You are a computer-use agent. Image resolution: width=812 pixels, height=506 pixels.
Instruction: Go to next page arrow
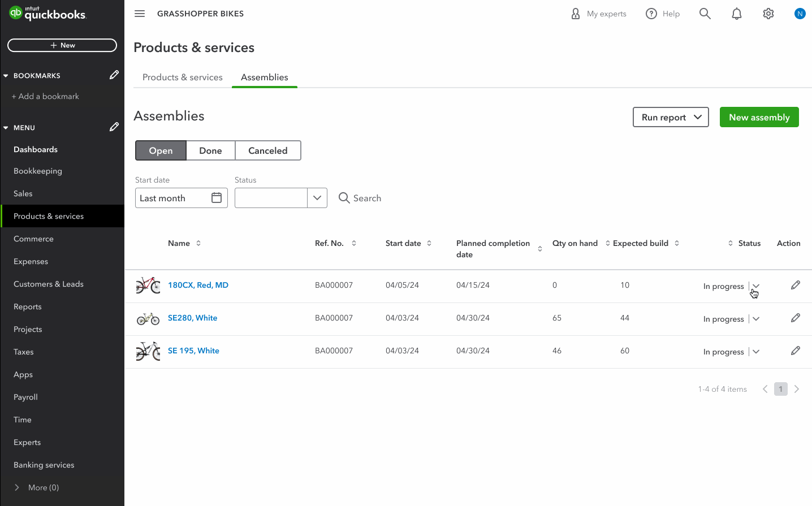(x=797, y=389)
